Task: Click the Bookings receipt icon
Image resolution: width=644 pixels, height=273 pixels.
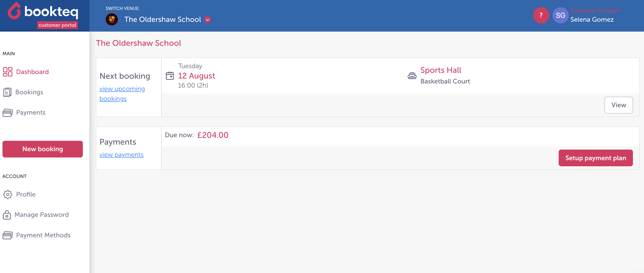Action: pyautogui.click(x=7, y=92)
